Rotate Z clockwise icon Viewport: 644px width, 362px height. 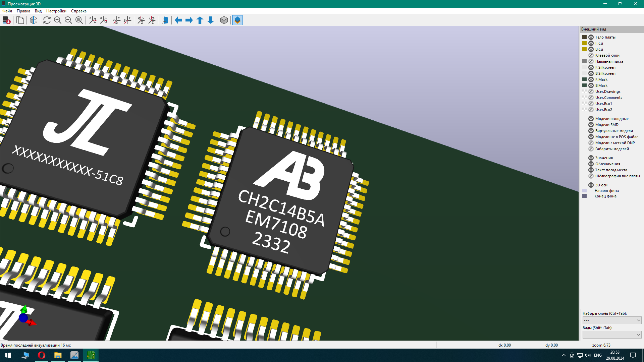[x=141, y=20]
